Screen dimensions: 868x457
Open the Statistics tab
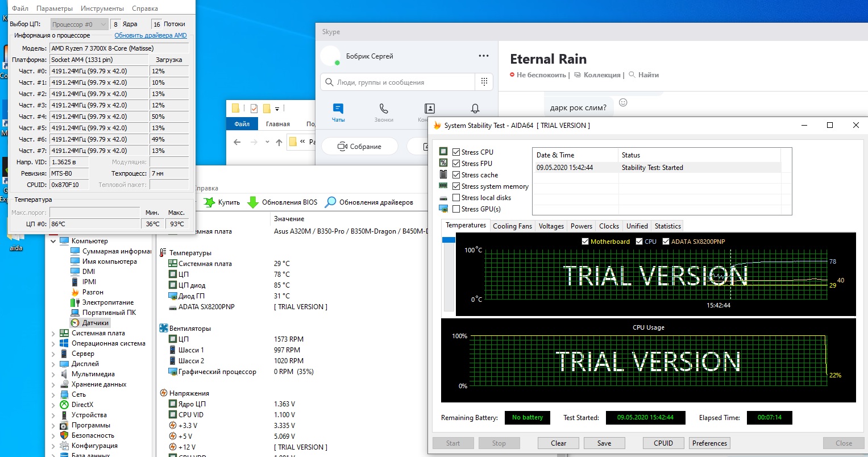point(667,226)
